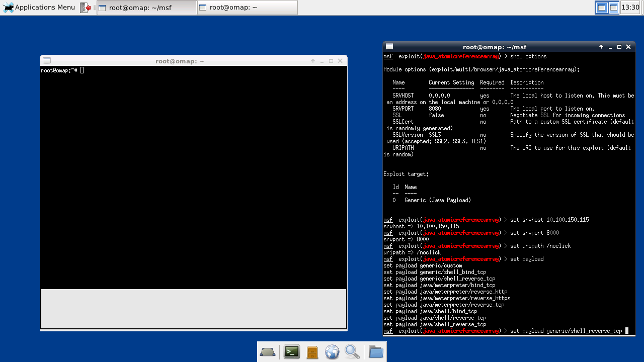Click the log out icon in the panel

point(85,8)
